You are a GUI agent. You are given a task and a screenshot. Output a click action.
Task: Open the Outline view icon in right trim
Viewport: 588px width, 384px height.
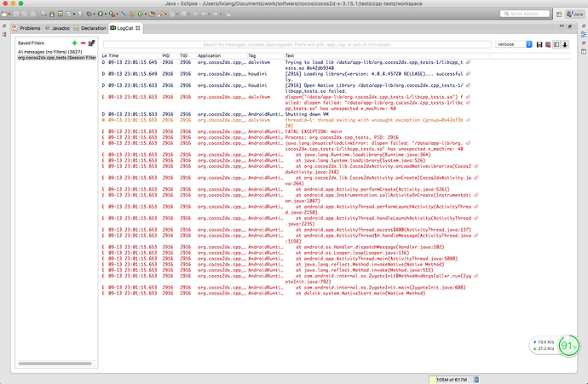coord(584,34)
